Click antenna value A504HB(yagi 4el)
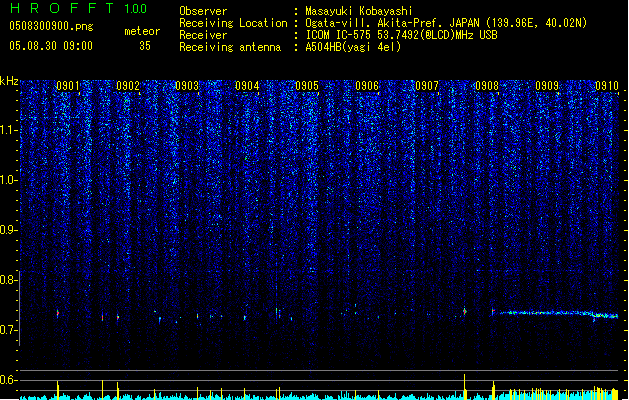 point(353,47)
